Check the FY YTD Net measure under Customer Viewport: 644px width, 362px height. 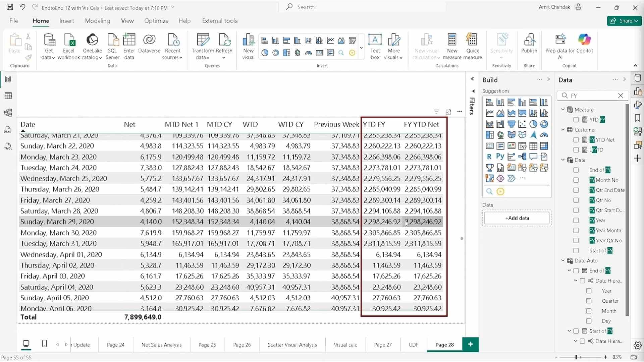(x=576, y=140)
